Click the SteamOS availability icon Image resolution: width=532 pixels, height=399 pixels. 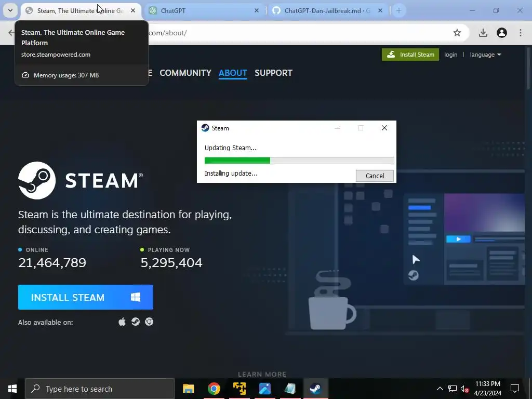pyautogui.click(x=136, y=322)
